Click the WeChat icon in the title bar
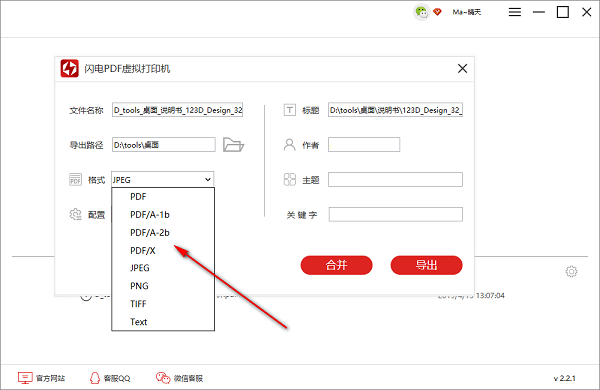 (421, 12)
